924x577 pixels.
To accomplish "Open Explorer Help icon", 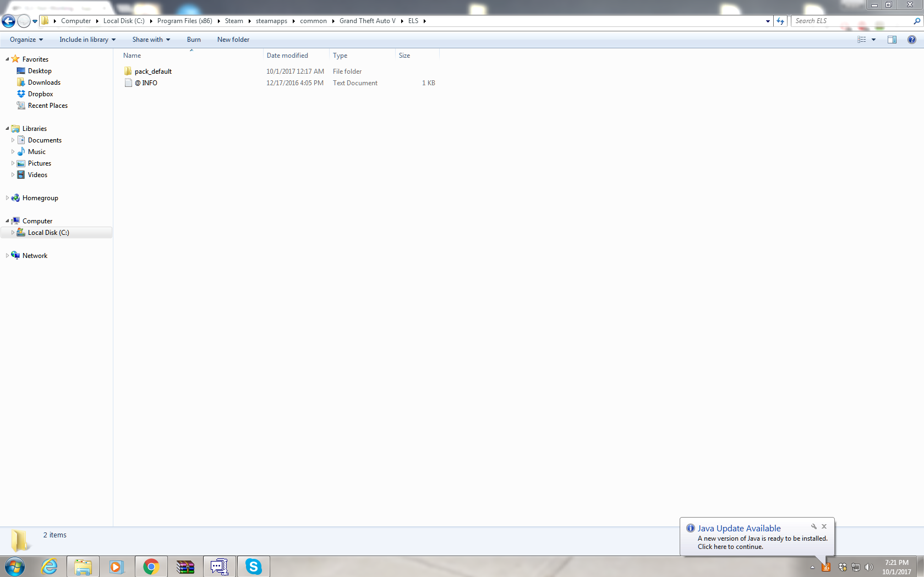I will coord(912,40).
